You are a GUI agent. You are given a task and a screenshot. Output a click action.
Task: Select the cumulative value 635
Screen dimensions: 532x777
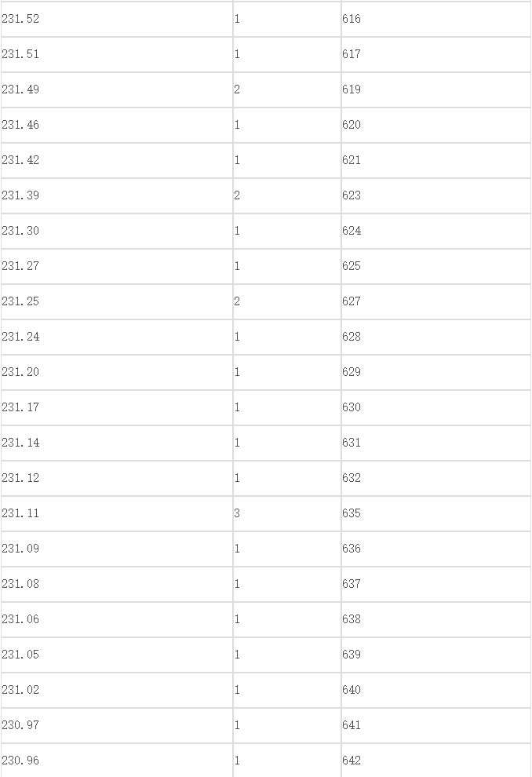[x=436, y=513]
